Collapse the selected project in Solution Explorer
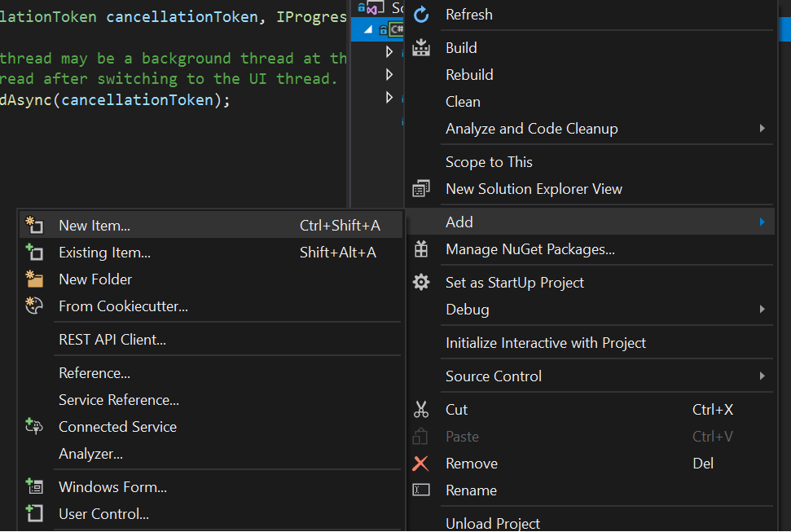 click(369, 29)
